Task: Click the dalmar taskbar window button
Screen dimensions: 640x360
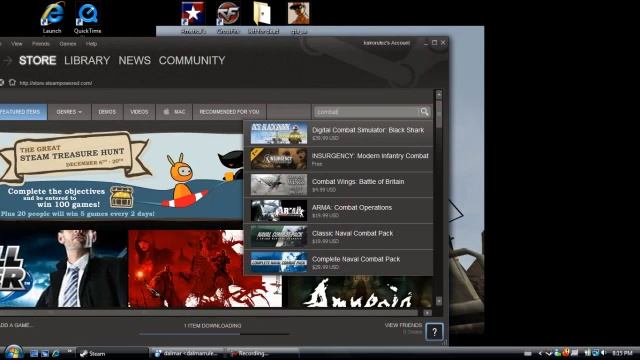Action: point(187,353)
